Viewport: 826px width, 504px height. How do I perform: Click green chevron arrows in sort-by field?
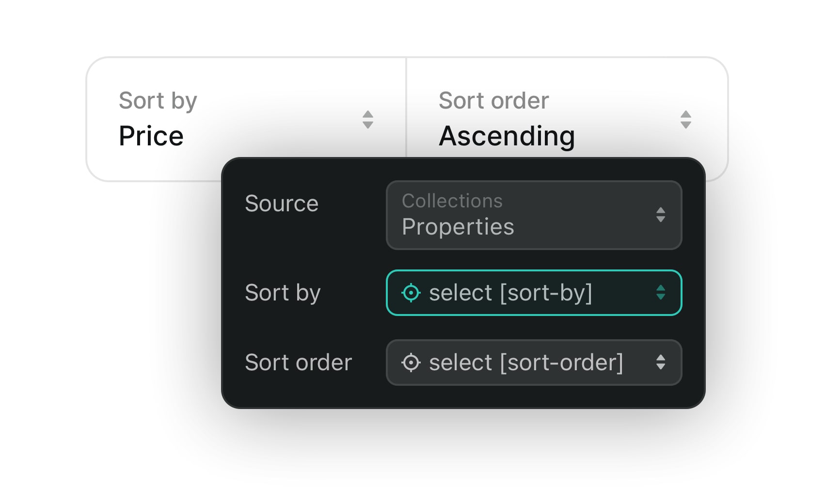click(660, 292)
